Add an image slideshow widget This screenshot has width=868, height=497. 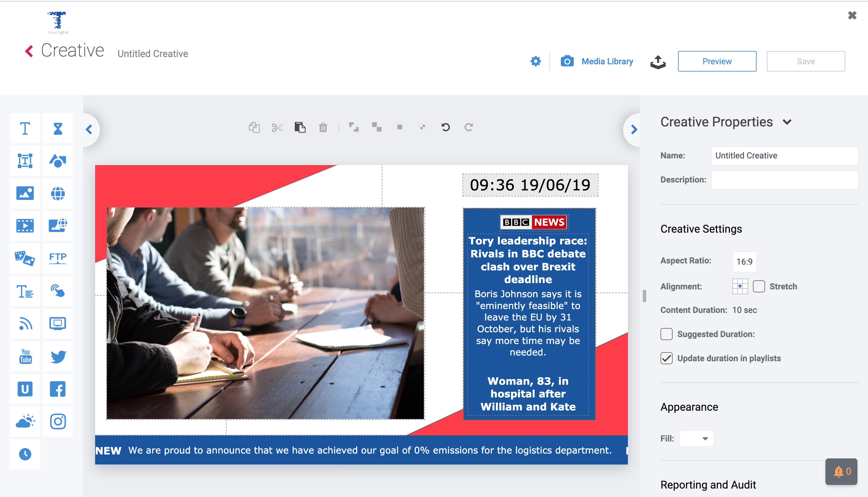click(x=25, y=258)
